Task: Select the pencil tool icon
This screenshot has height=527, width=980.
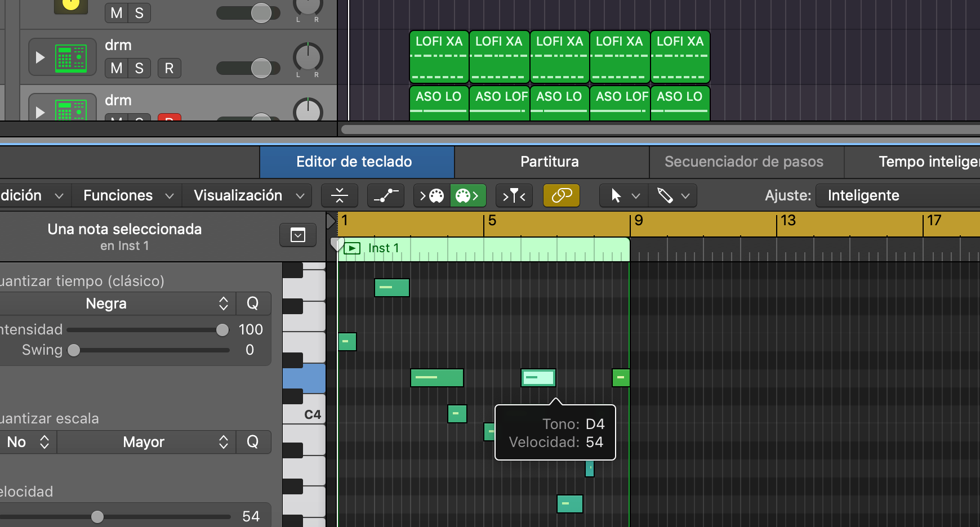Action: click(x=665, y=195)
